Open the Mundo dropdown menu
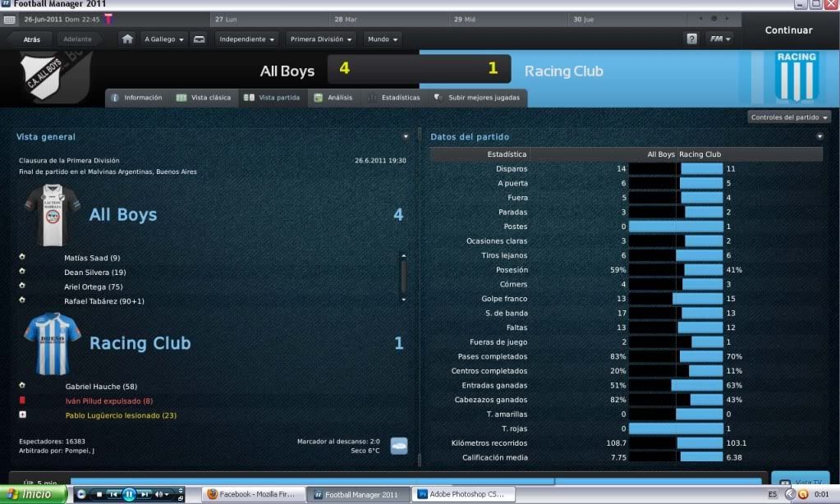The image size is (840, 504). (383, 39)
